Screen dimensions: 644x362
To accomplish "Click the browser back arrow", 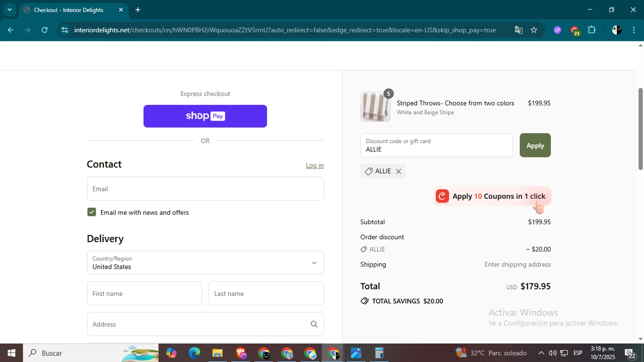I will [x=11, y=30].
